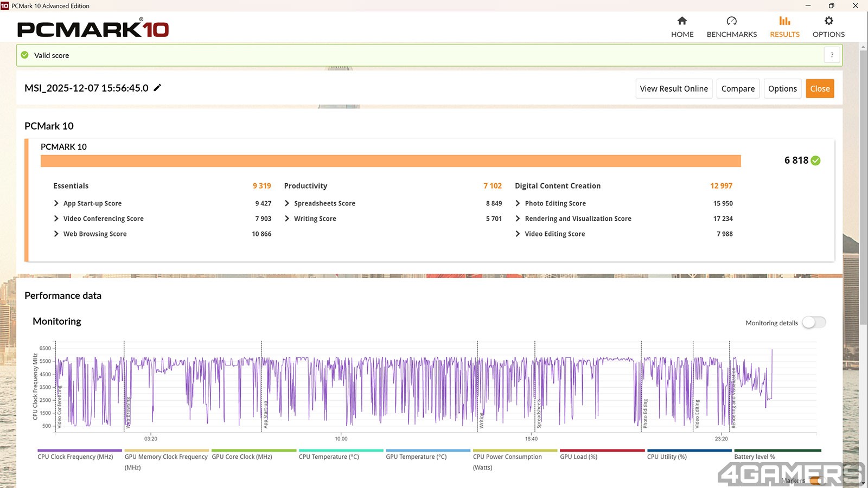Click the green valid score checkmark icon
Image resolution: width=868 pixels, height=488 pixels.
pyautogui.click(x=24, y=55)
